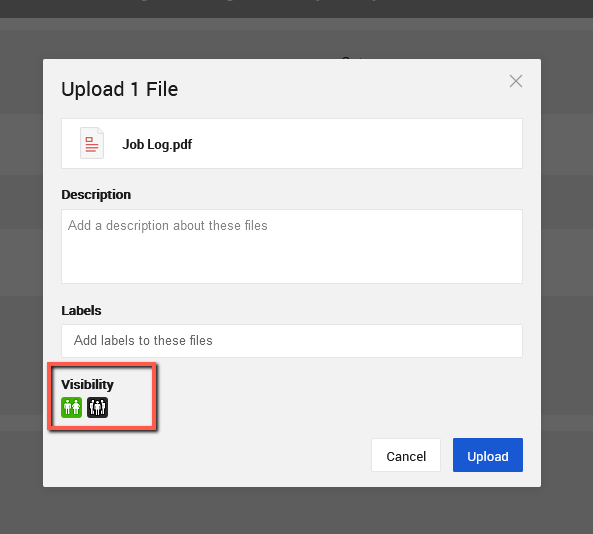Screen dimensions: 593x534
Task: Click the 'Upload 1 File' dialog title
Action: point(120,89)
